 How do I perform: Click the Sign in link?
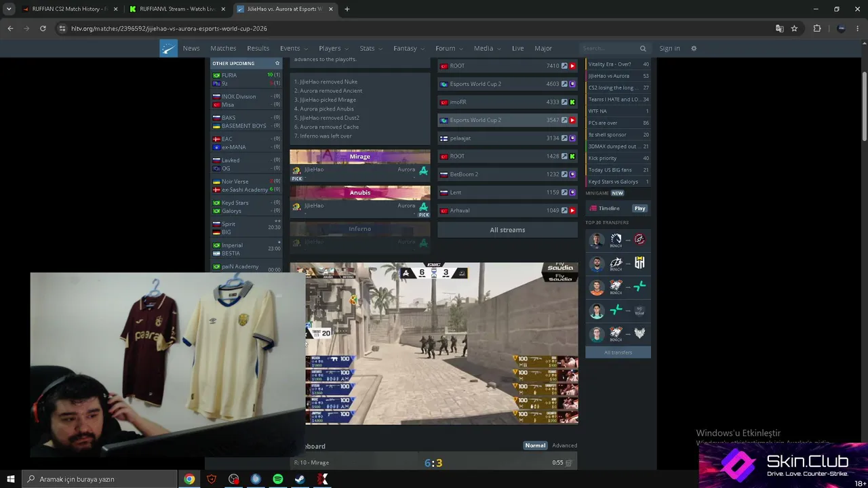point(669,49)
